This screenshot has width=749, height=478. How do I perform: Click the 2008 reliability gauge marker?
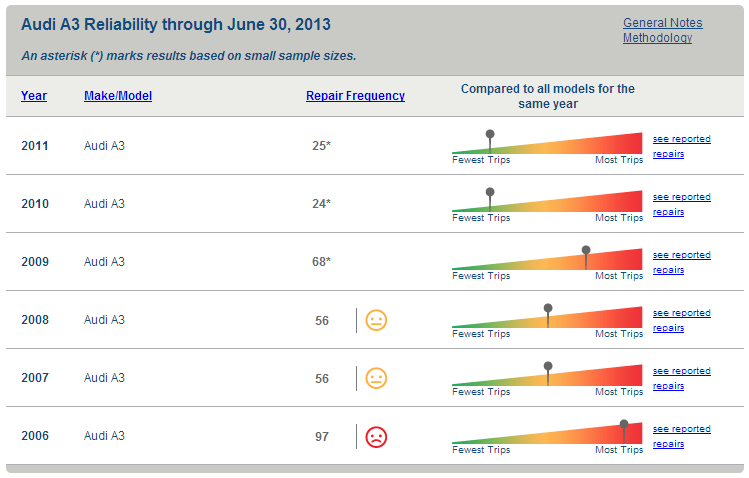pyautogui.click(x=548, y=308)
